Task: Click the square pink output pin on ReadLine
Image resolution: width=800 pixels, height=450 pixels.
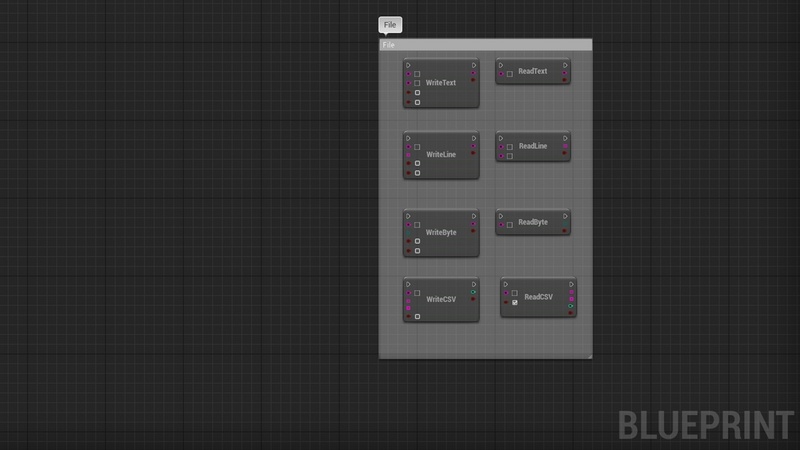Action: click(x=565, y=148)
